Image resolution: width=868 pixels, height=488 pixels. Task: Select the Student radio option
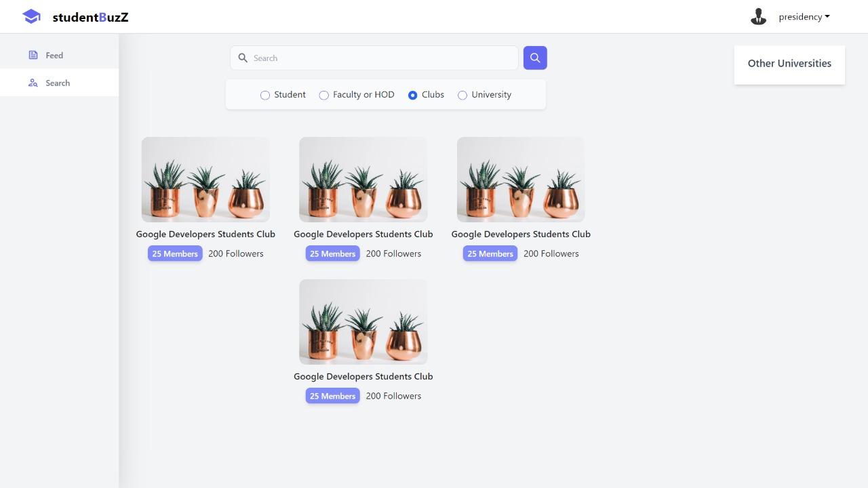[265, 95]
